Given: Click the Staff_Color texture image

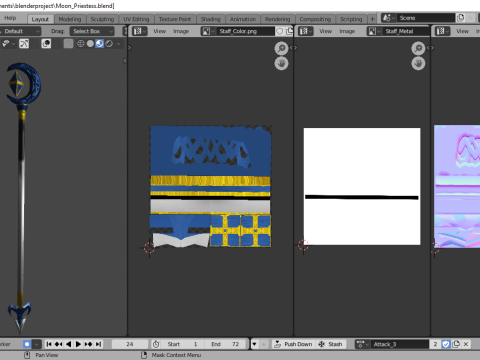Looking at the screenshot, I should point(210,186).
